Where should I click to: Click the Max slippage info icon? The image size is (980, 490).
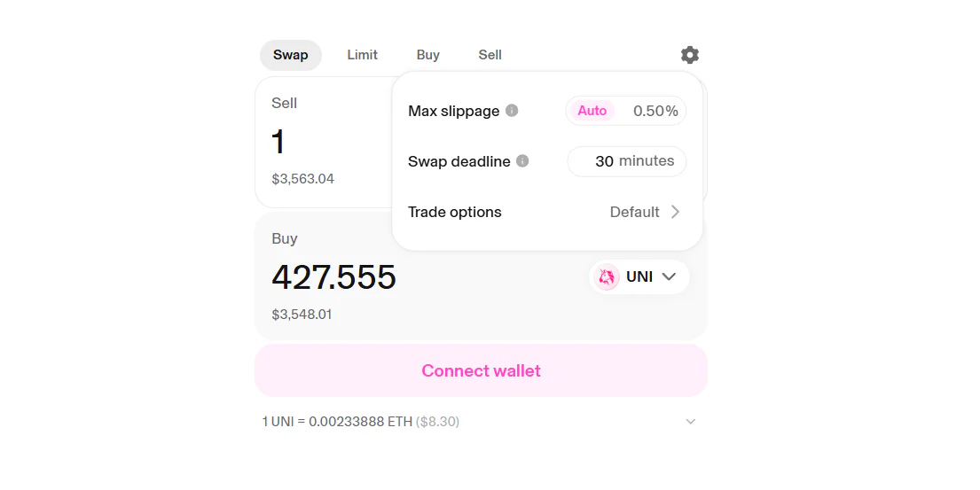point(512,111)
